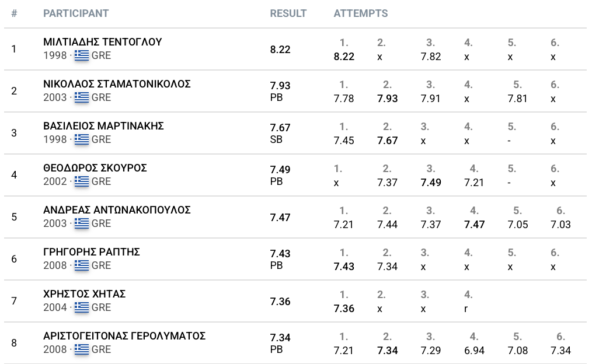Image resolution: width=592 pixels, height=364 pixels.
Task: Click the # rank column header
Action: [14, 13]
